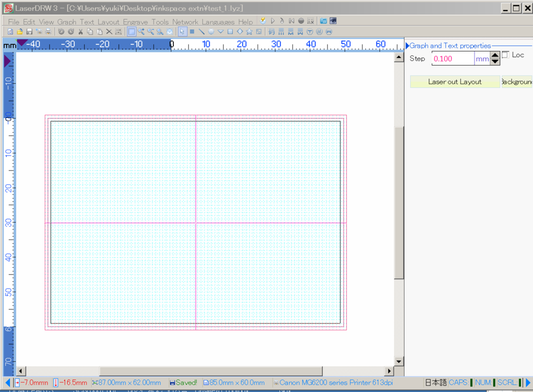Click the horizontal scrollbar left arrow
This screenshot has height=392, width=533.
(x=21, y=371)
